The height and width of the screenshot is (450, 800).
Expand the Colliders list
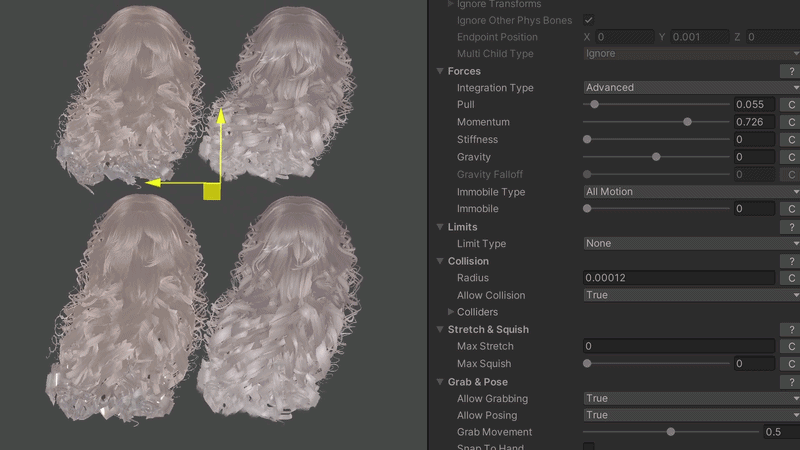pyautogui.click(x=451, y=312)
